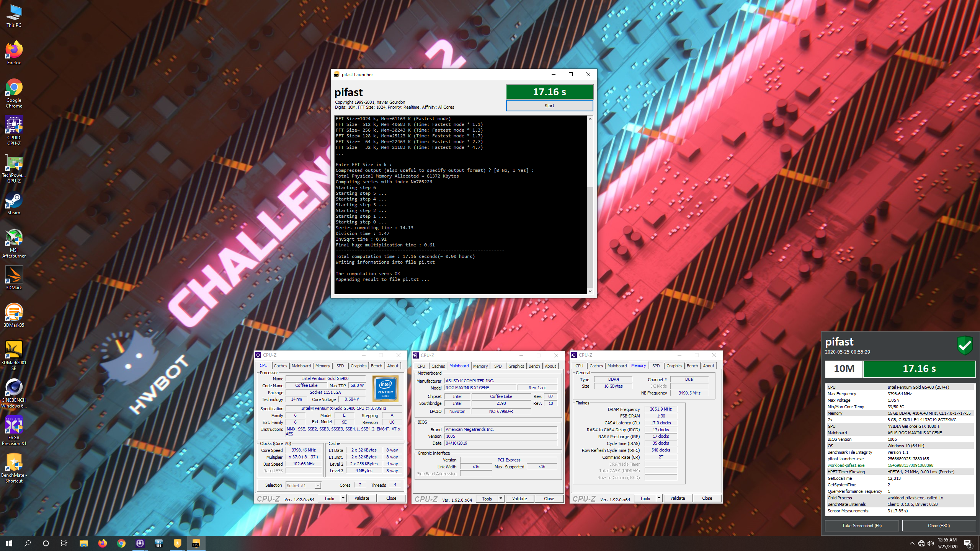Open the Tools dropdown arrow in the third CPU-Z window

tap(659, 498)
